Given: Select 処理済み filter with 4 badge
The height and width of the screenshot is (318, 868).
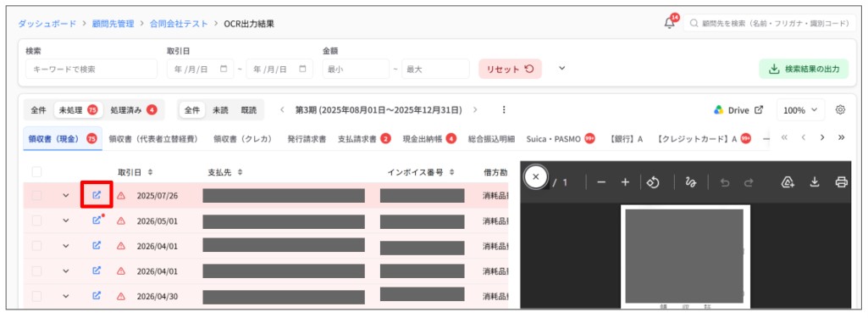Looking at the screenshot, I should tap(134, 109).
